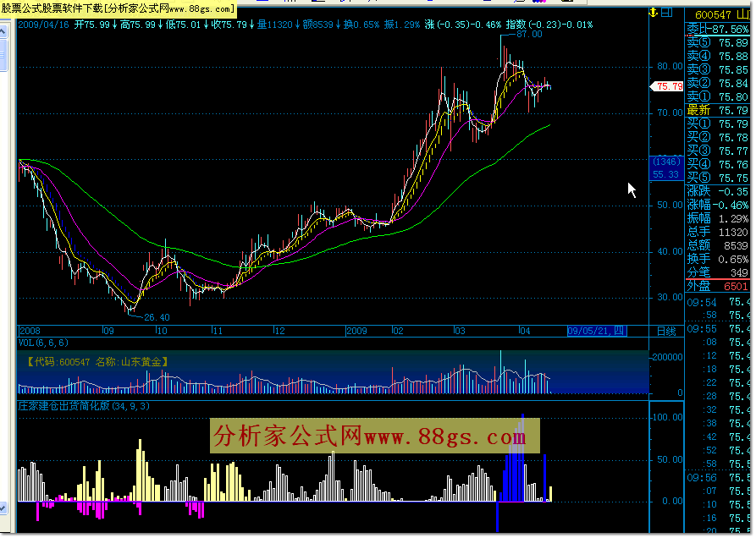
Task: Click the 26.40 low price label on the chart
Action: click(x=157, y=317)
